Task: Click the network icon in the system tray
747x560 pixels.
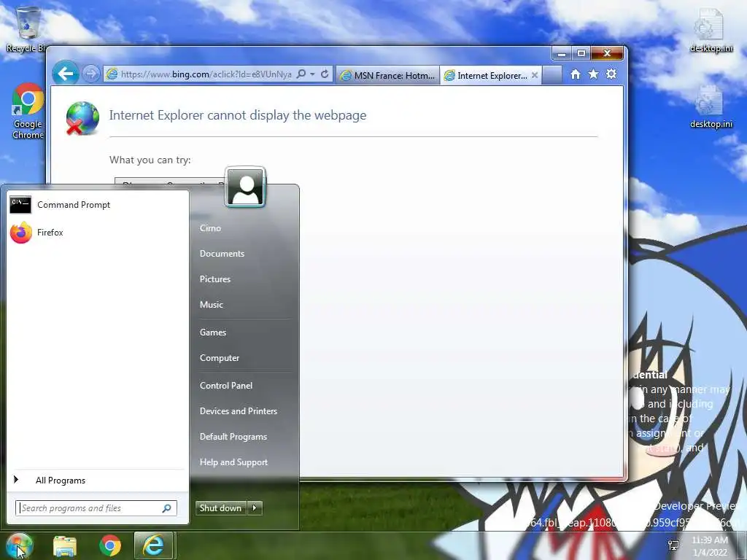Action: click(673, 545)
